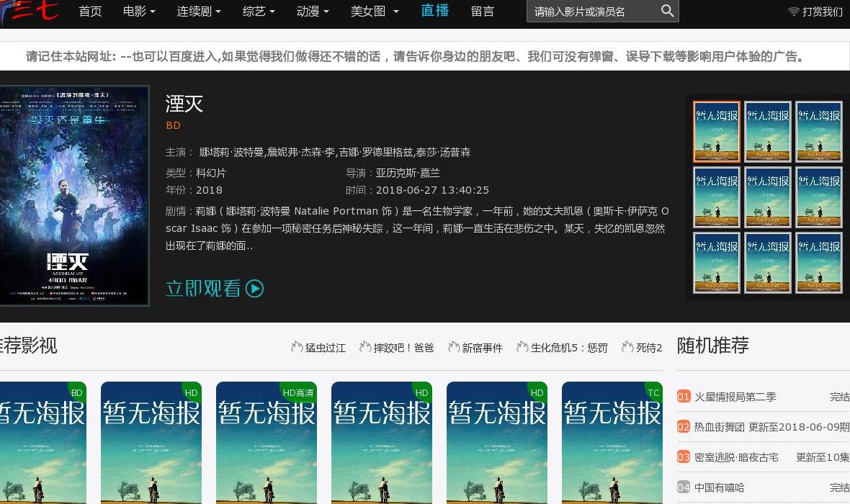Select the middle-right thumbnail in the poster grid
The height and width of the screenshot is (504, 850).
click(x=818, y=197)
